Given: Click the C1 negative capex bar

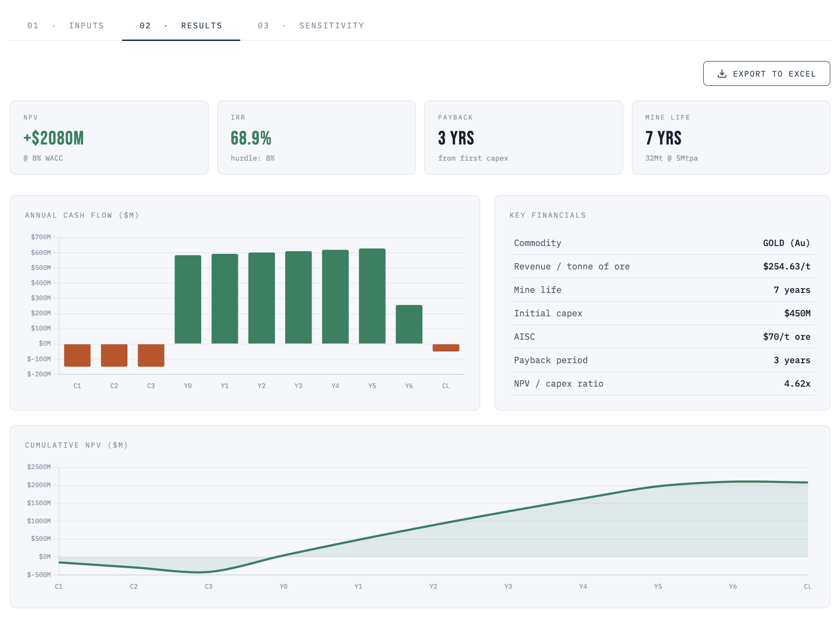Looking at the screenshot, I should (77, 355).
